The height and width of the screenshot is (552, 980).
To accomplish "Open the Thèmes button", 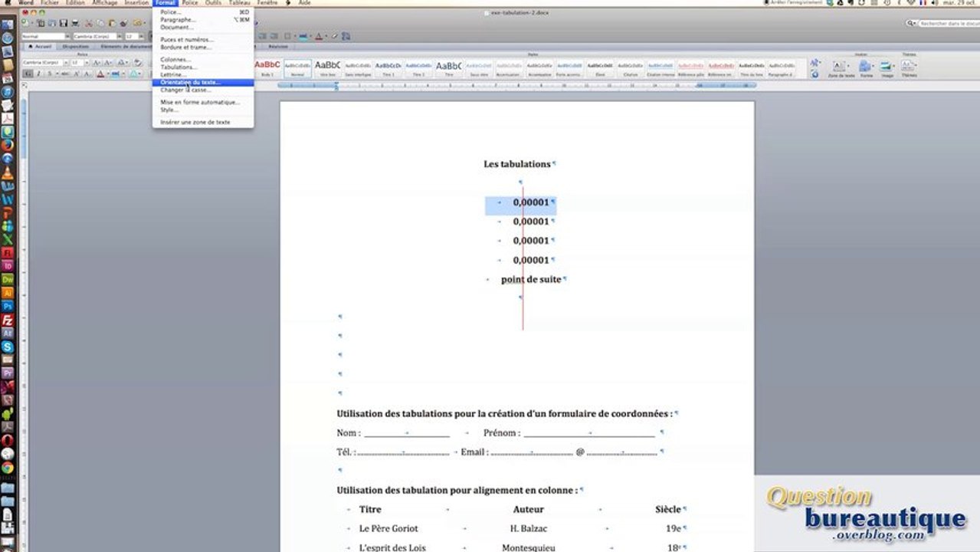I will point(910,68).
